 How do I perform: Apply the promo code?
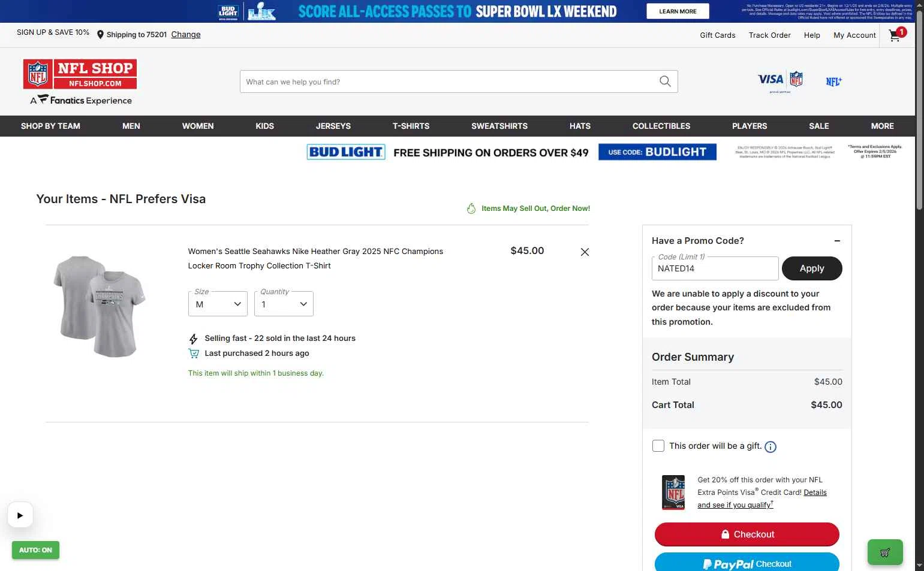[812, 268]
